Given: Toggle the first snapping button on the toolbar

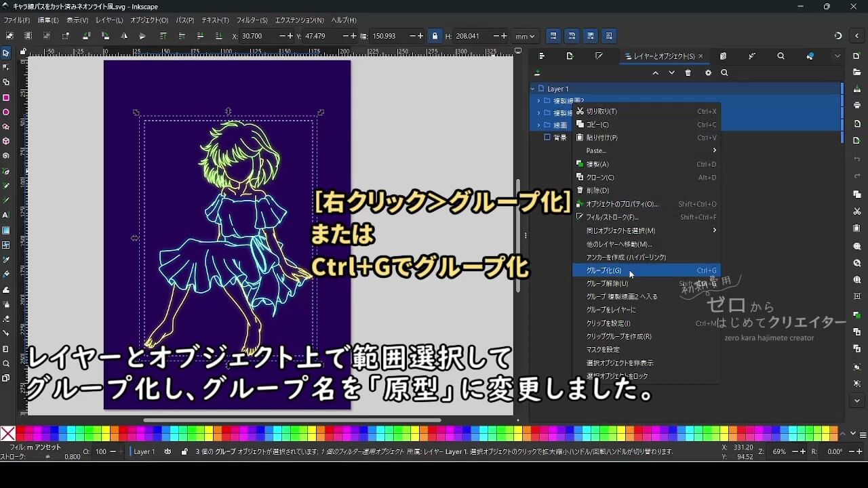Looking at the screenshot, I should pyautogui.click(x=553, y=36).
